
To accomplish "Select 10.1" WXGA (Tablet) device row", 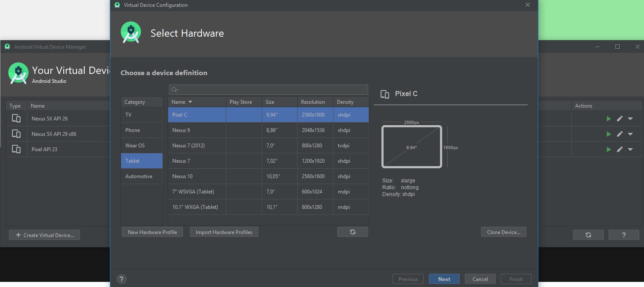I will [x=269, y=207].
